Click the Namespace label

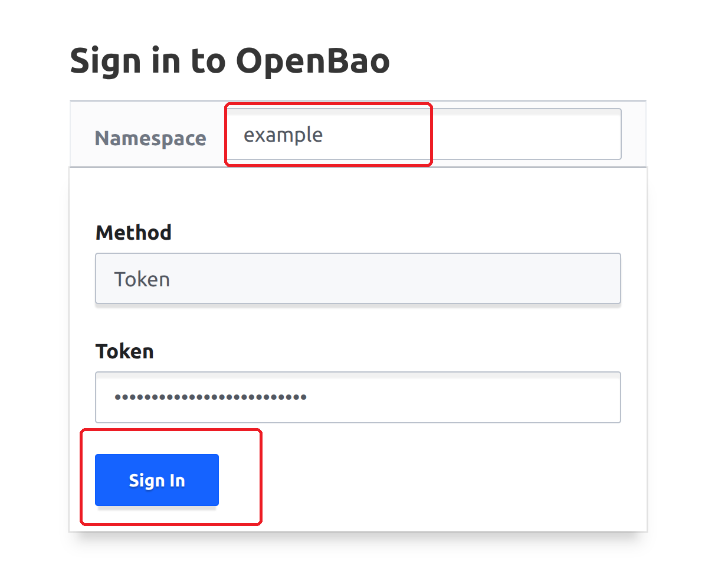tap(150, 138)
